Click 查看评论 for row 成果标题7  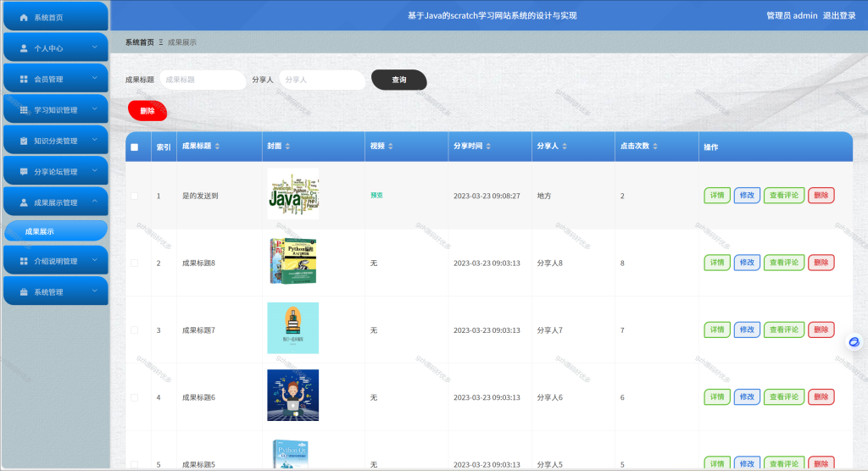point(784,330)
